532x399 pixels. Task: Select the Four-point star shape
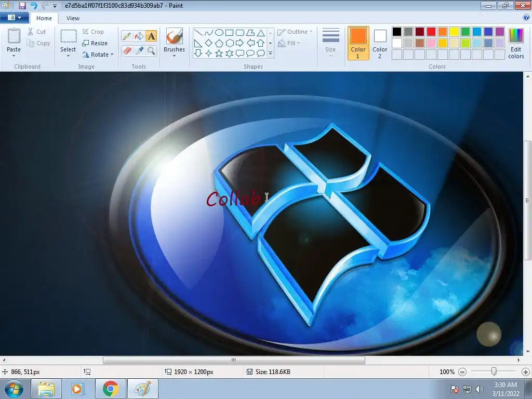point(209,54)
